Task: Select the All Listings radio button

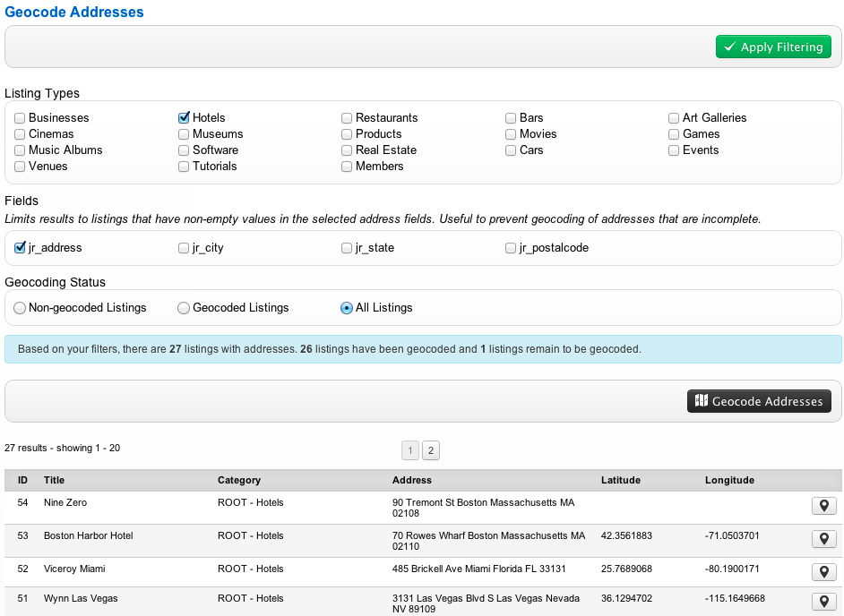Action: coord(347,308)
